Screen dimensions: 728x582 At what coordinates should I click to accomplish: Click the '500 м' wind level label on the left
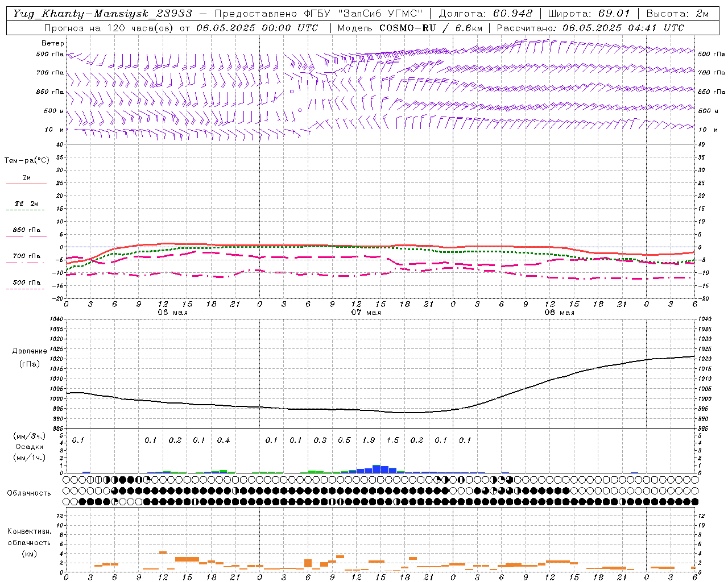pos(54,111)
